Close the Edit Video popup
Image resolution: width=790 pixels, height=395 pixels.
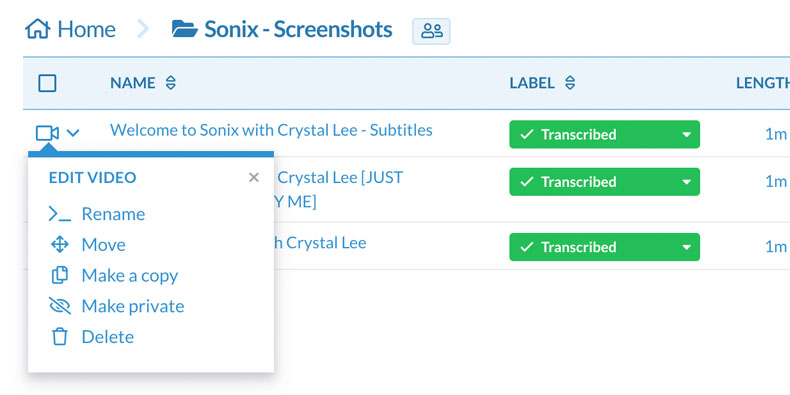coord(254,177)
